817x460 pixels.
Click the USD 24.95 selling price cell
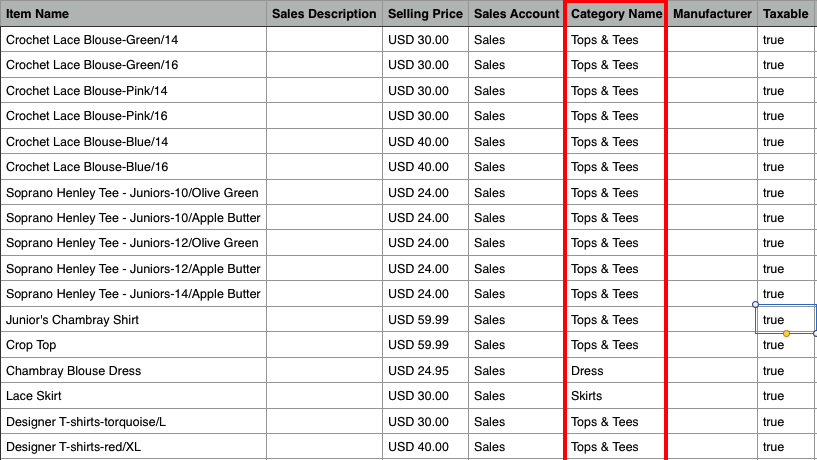(x=425, y=371)
